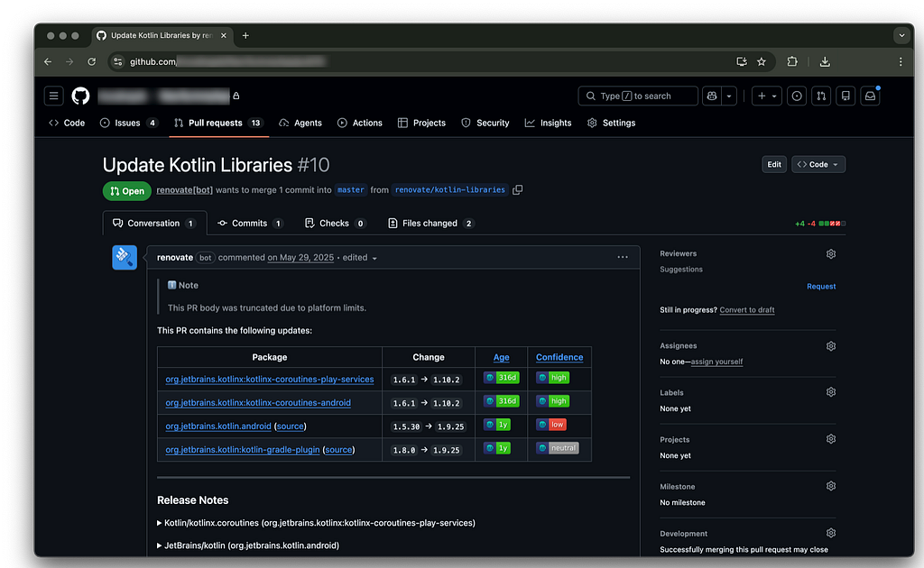Viewport: 924px width, 568px height.
Task: Edit Development with the gear icon
Action: pyautogui.click(x=831, y=533)
